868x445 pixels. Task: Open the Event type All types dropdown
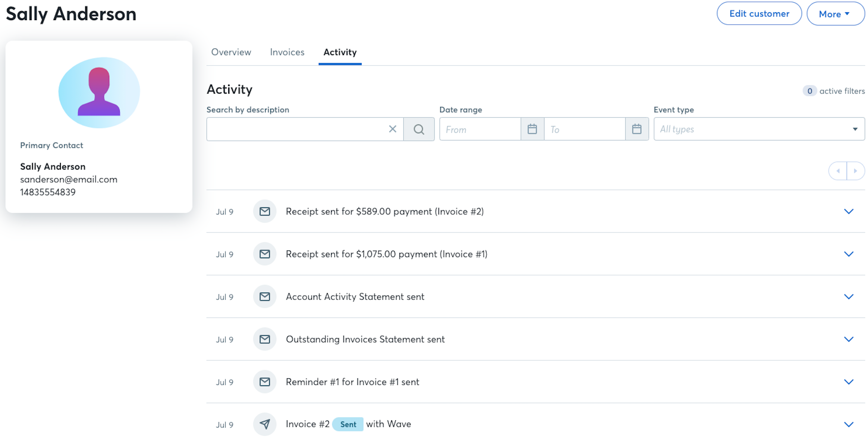pos(759,129)
